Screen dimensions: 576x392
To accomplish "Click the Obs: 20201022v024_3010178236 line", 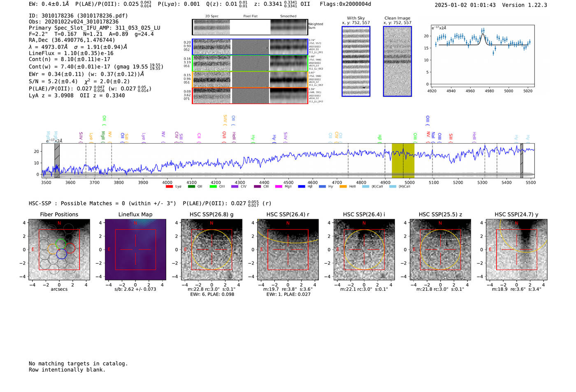I will click(x=74, y=22).
